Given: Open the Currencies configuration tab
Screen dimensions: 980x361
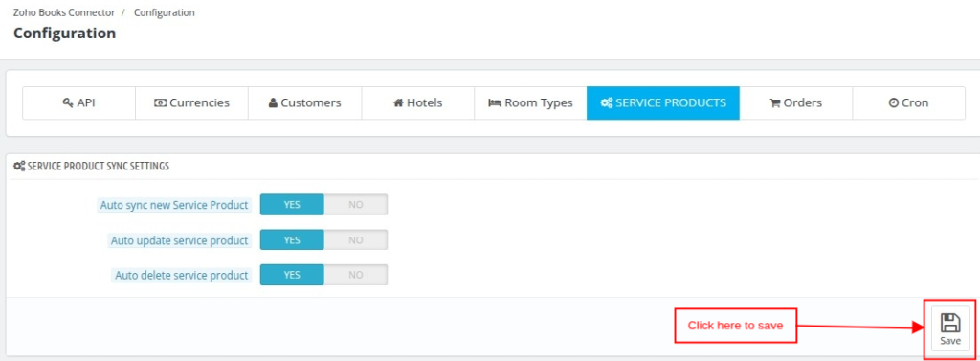Looking at the screenshot, I should pyautogui.click(x=191, y=103).
